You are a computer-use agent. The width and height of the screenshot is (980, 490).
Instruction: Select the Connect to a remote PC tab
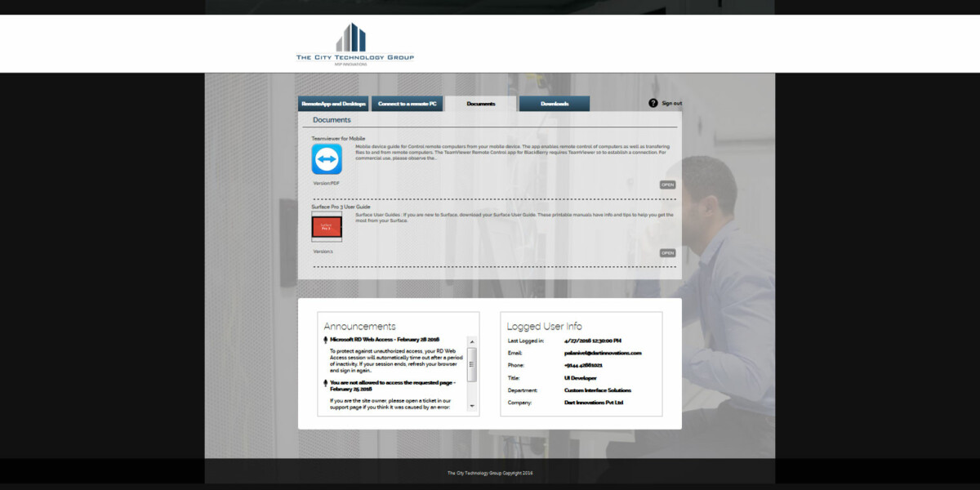point(409,104)
